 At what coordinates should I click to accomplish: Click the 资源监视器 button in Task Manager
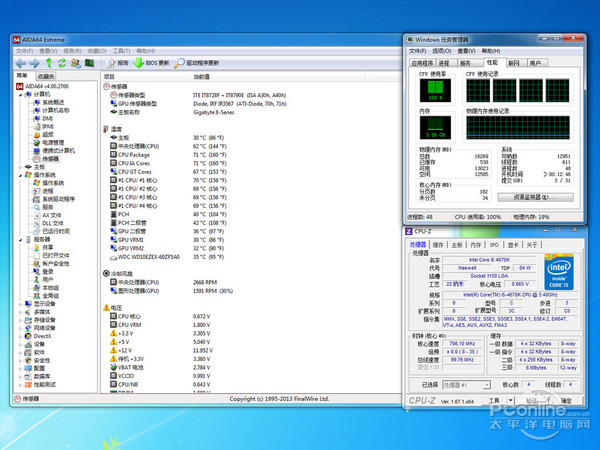point(535,197)
